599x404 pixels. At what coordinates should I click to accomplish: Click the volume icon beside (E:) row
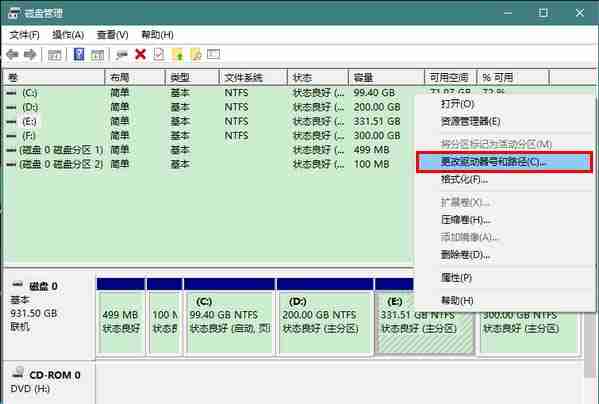[x=11, y=122]
